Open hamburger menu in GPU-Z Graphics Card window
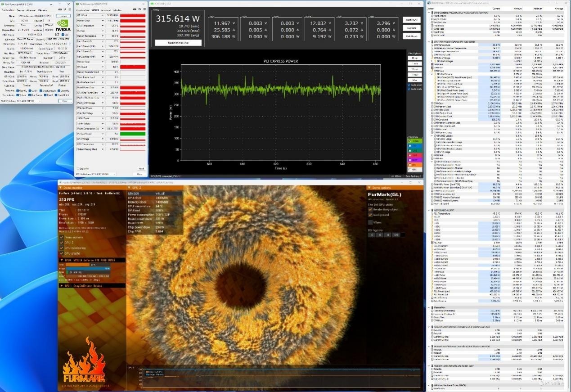Screen dimensions: 571x392 [70, 9]
